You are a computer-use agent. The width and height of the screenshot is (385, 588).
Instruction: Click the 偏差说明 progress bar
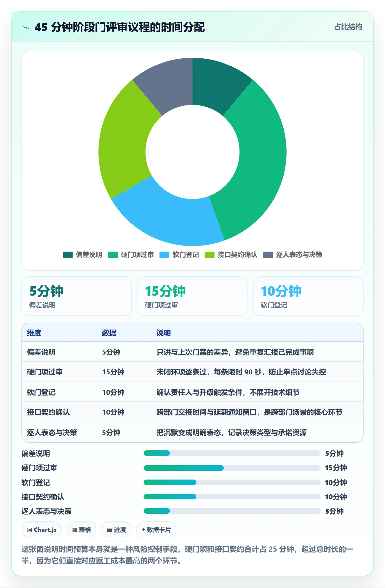click(x=232, y=453)
